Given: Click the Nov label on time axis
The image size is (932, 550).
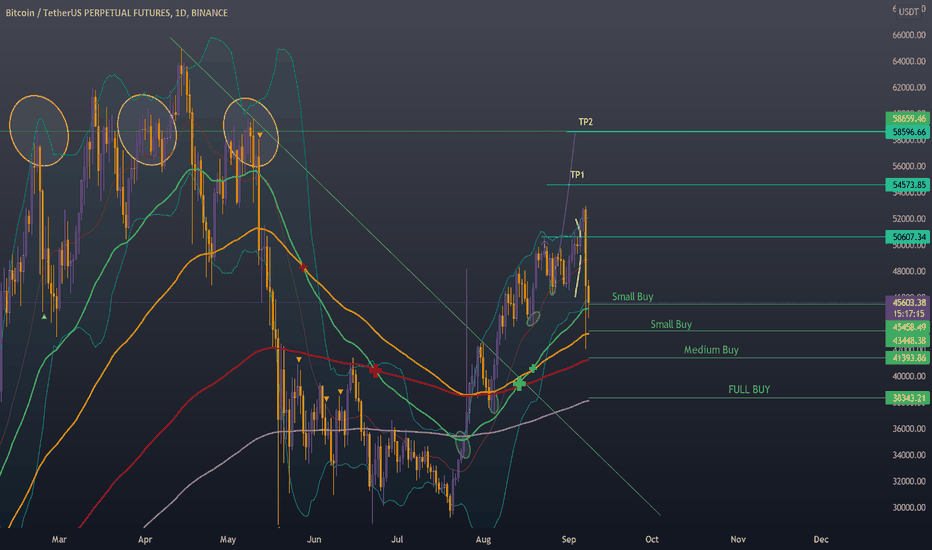Looking at the screenshot, I should pos(738,539).
